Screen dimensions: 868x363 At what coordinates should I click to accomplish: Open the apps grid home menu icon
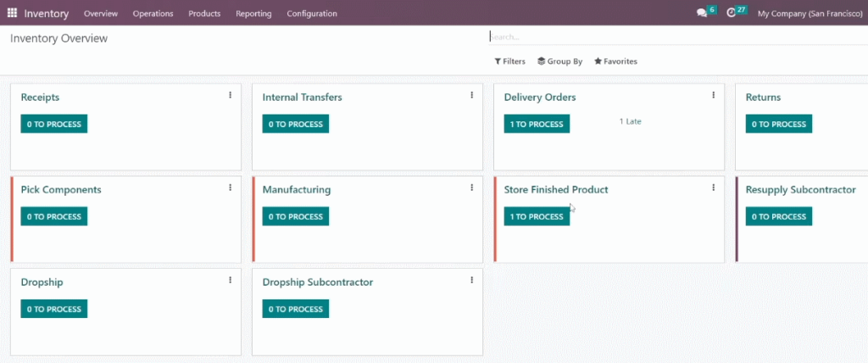point(12,13)
